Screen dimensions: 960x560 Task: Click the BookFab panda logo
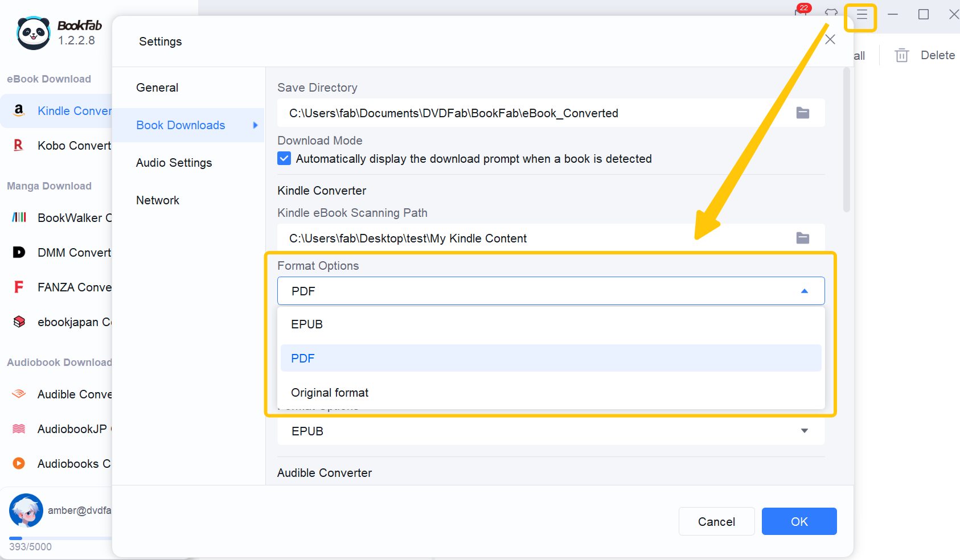(x=34, y=33)
